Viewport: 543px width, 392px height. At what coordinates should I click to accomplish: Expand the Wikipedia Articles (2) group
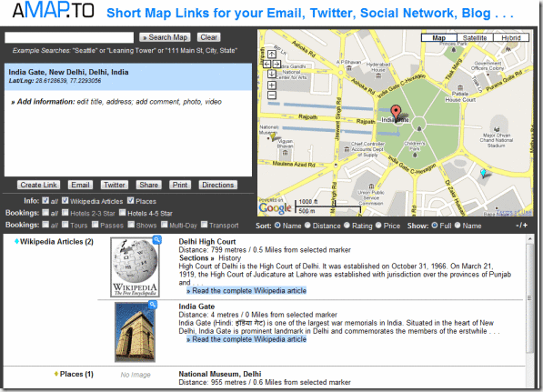pyautogui.click(x=56, y=242)
